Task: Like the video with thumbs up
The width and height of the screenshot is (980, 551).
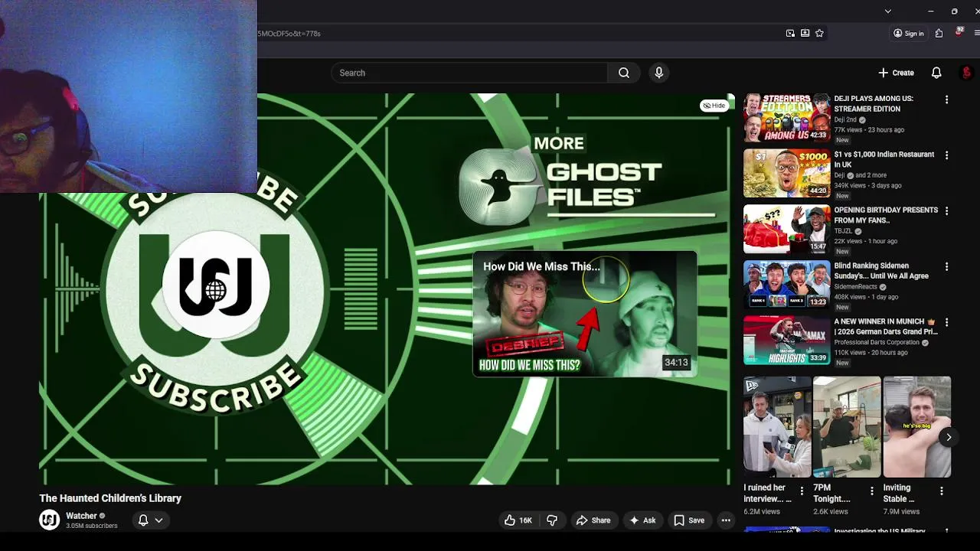Action: coord(518,520)
